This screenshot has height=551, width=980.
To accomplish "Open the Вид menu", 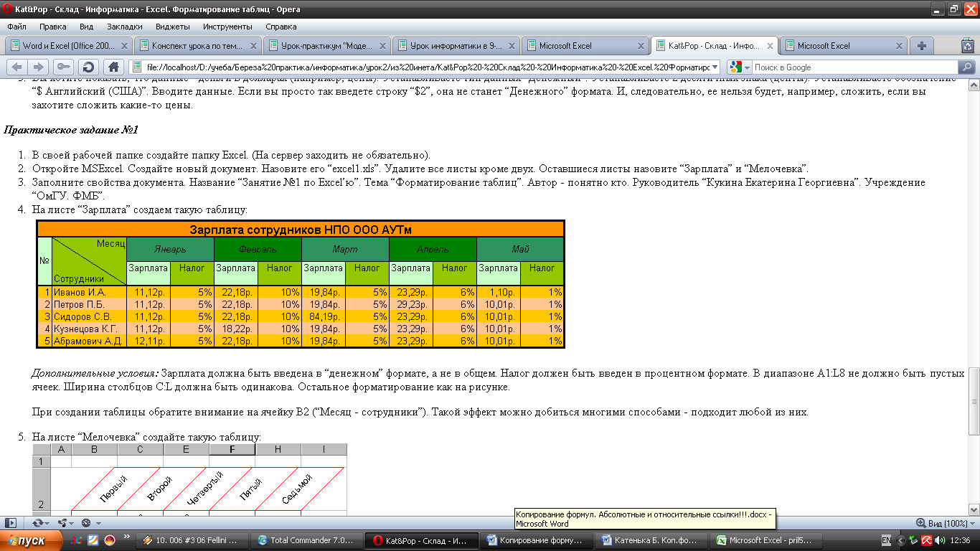I will [87, 27].
